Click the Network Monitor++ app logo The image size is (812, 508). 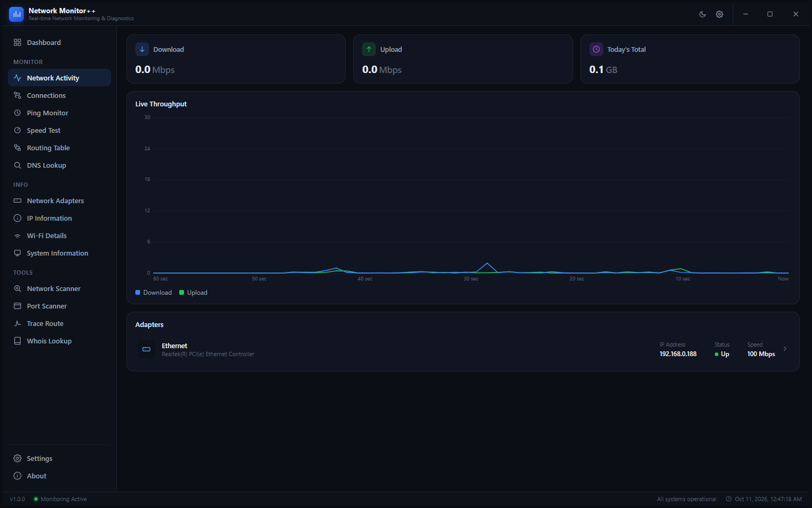click(16, 14)
